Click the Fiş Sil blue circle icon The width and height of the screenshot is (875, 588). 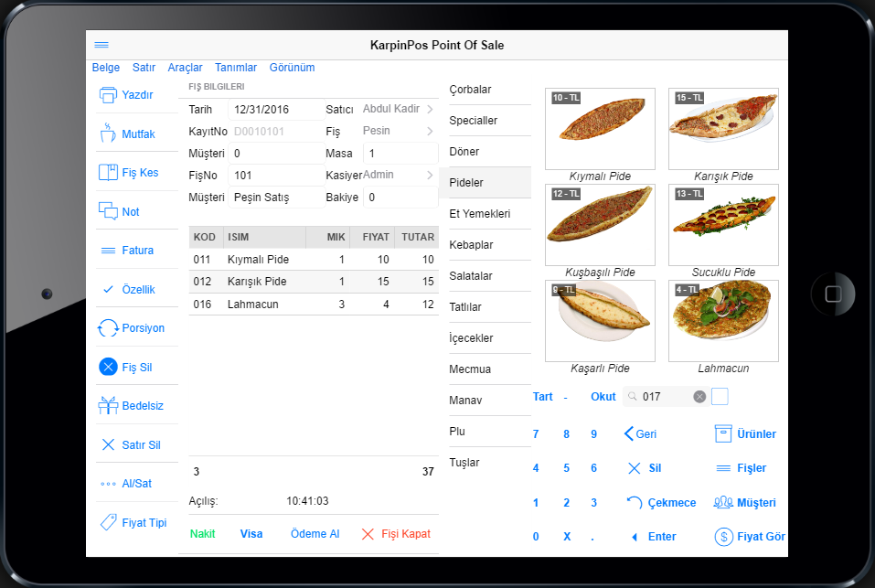[108, 367]
